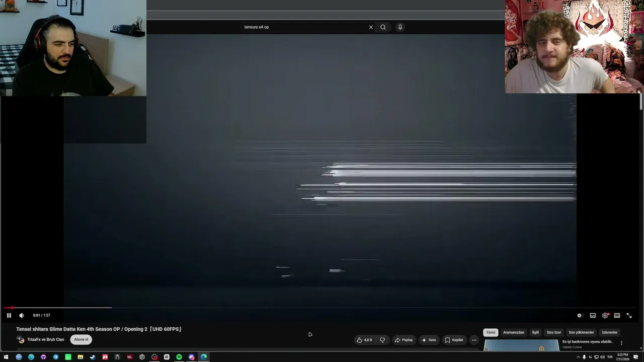The height and width of the screenshot is (362, 644).
Task: Open 'En iyi backrooms oyunu olabilir' video
Action: pyautogui.click(x=588, y=342)
